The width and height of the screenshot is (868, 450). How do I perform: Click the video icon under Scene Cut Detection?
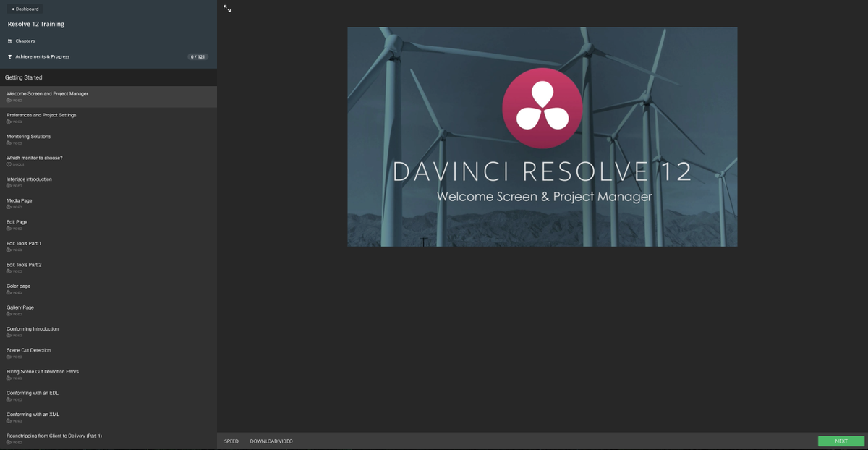coord(9,357)
